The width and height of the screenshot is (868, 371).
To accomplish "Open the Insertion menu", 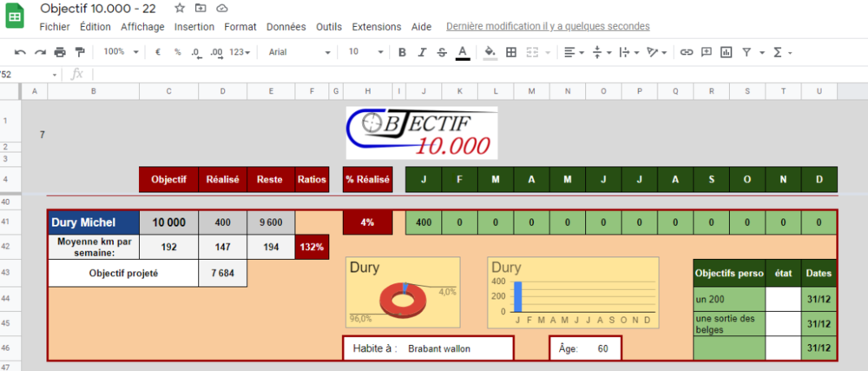I will (x=194, y=27).
